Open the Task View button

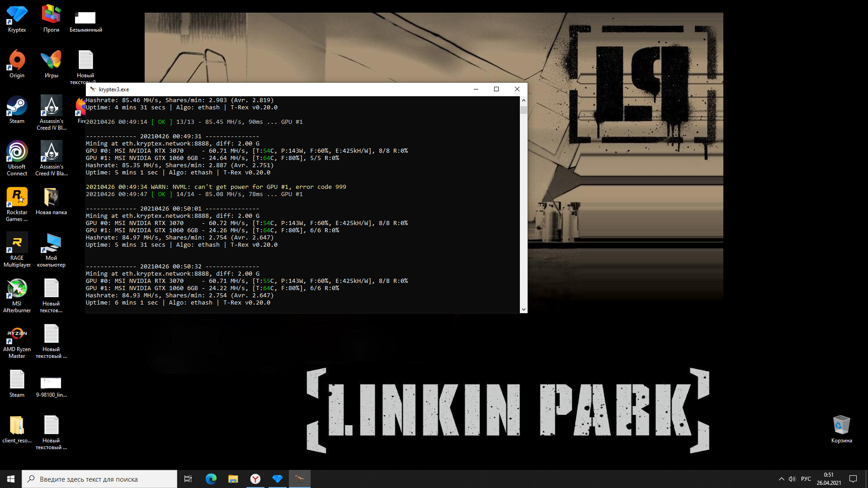188,479
